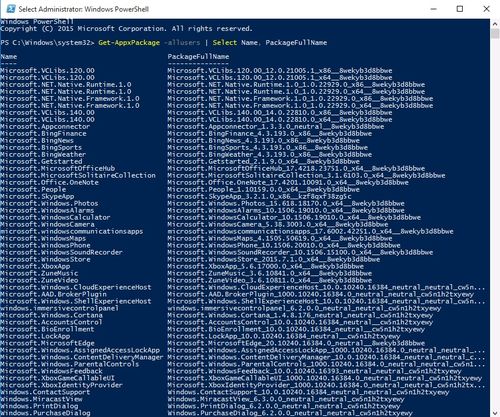500x417 pixels.
Task: Click windows.immersivecontrolpanel in Name column
Action: click(59, 309)
